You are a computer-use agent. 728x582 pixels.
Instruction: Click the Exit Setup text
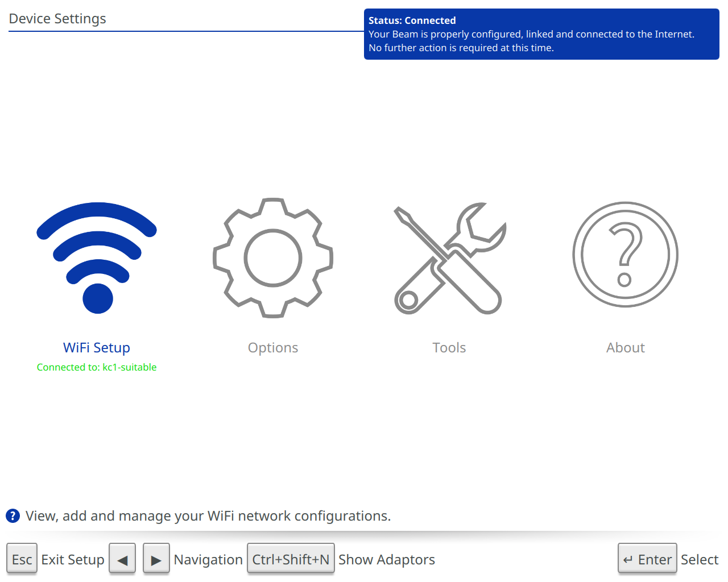point(73,559)
